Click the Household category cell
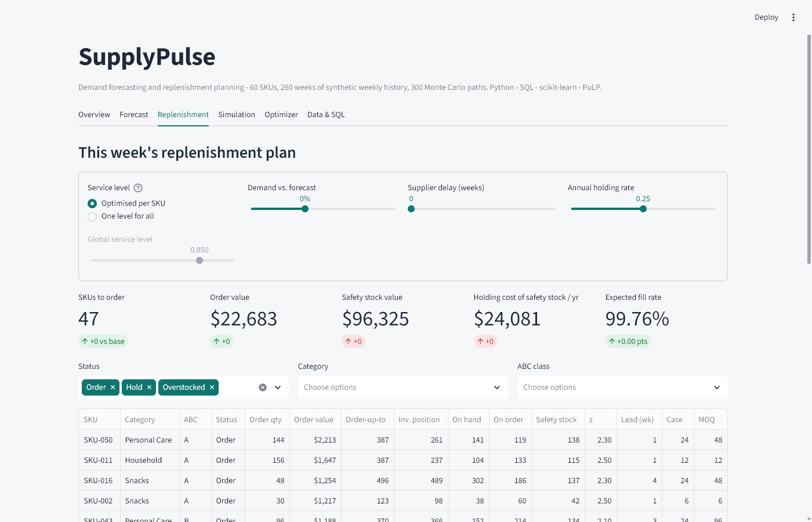 pos(150,460)
